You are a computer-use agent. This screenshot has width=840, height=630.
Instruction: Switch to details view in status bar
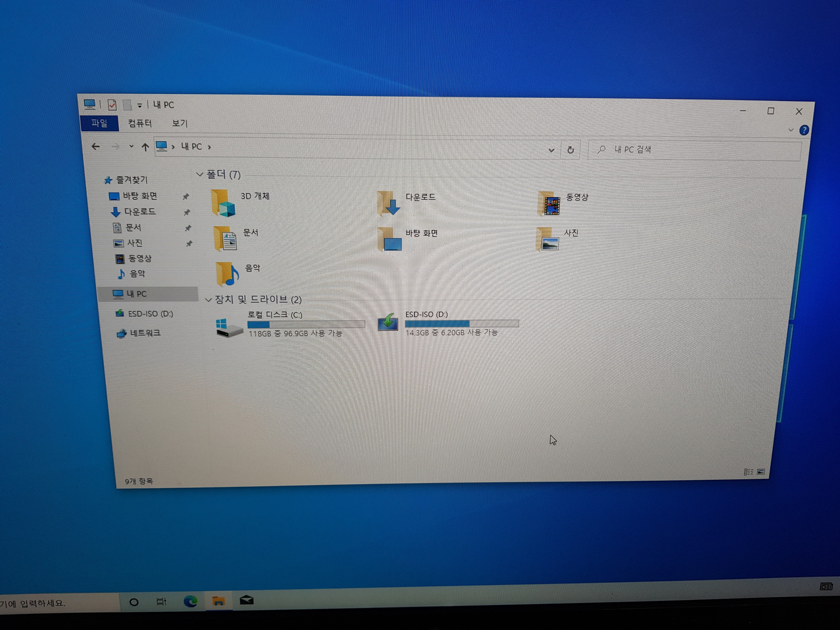click(748, 472)
